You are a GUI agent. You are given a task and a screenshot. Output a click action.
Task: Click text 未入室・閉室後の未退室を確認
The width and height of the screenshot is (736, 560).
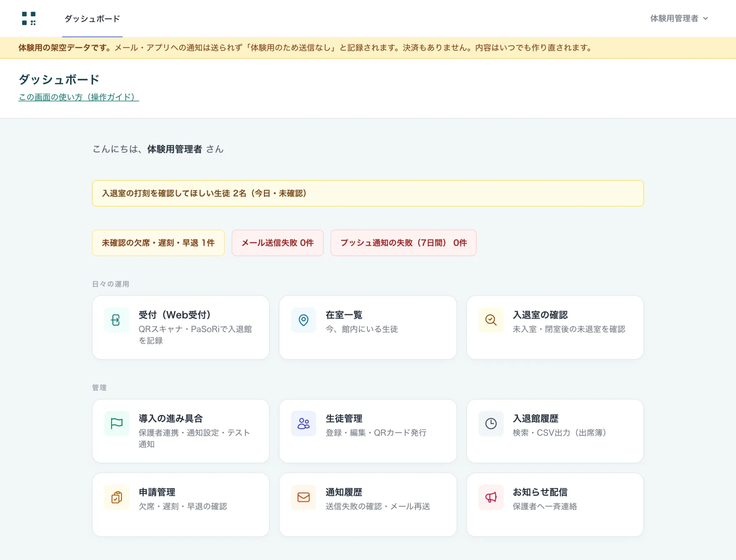click(569, 329)
